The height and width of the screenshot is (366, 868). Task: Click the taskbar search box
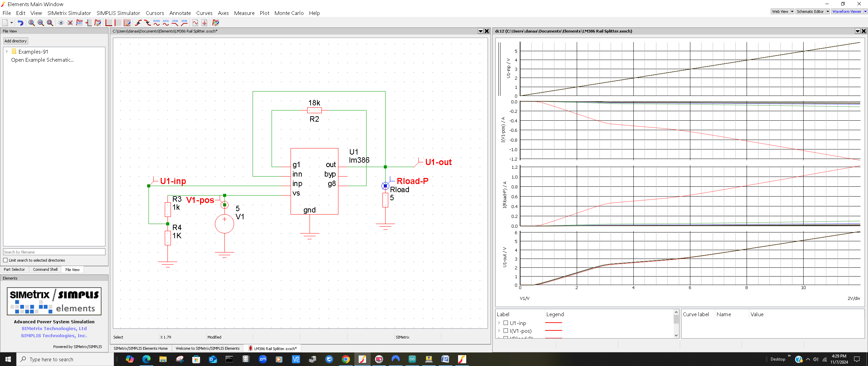65,359
